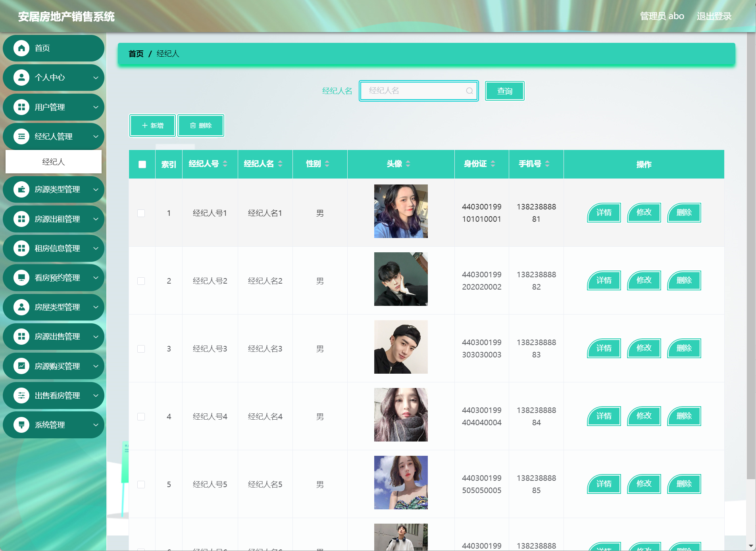
Task: Sort by 经纪人号 column arrows
Action: point(225,164)
